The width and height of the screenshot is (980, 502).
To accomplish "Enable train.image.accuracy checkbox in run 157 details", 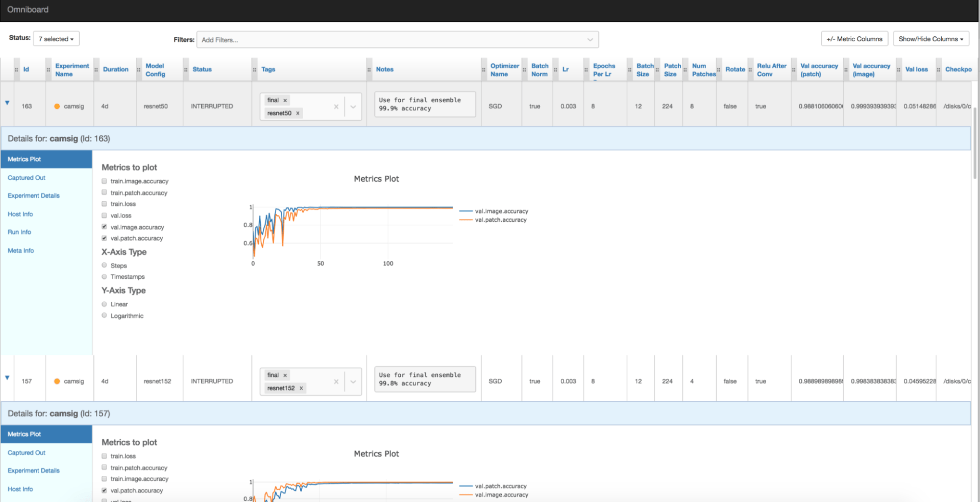I will tap(104, 479).
